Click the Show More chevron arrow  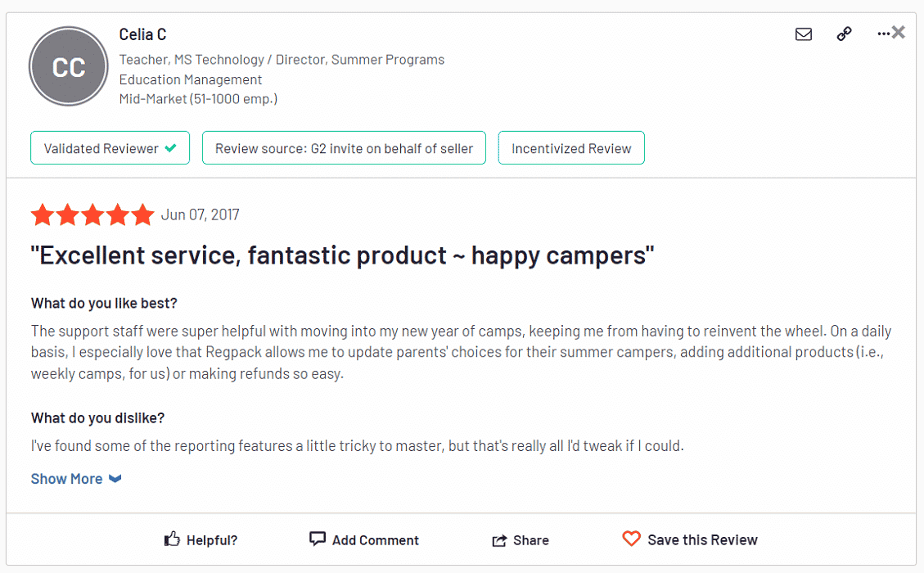coord(115,479)
